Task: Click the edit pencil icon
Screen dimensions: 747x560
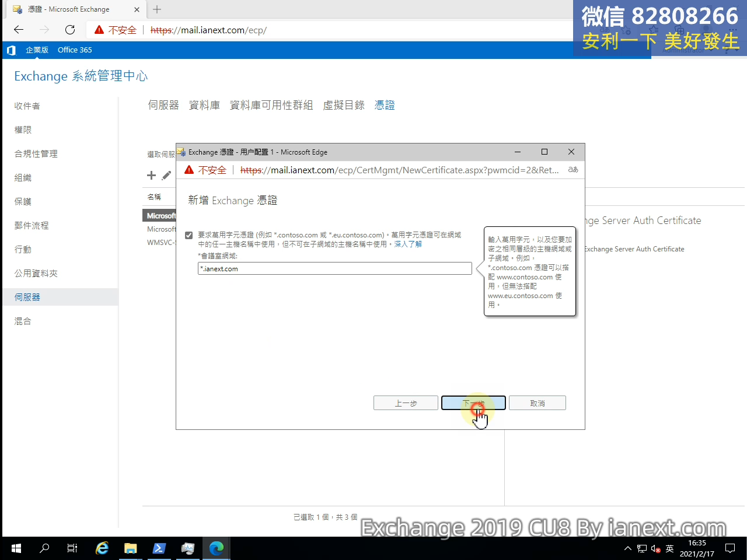Action: point(166,176)
